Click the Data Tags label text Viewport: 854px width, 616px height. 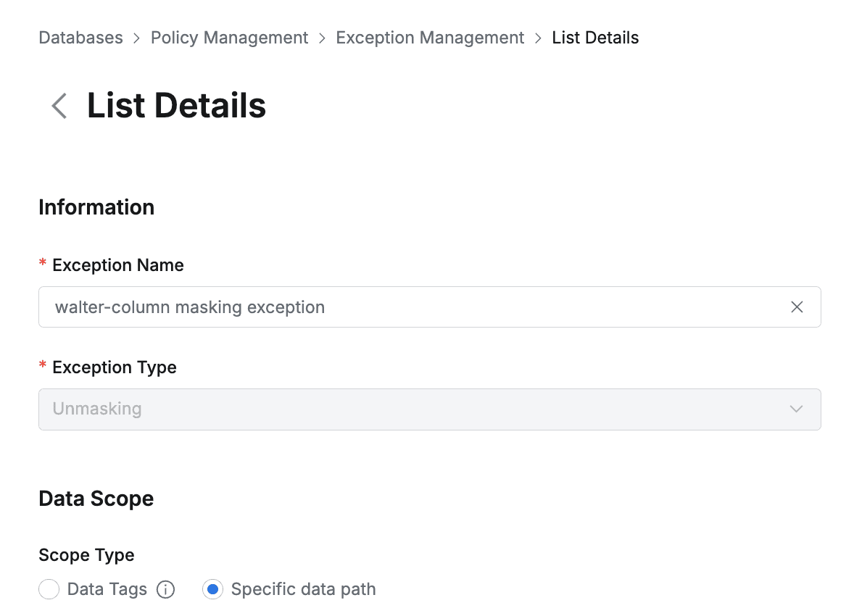(107, 590)
